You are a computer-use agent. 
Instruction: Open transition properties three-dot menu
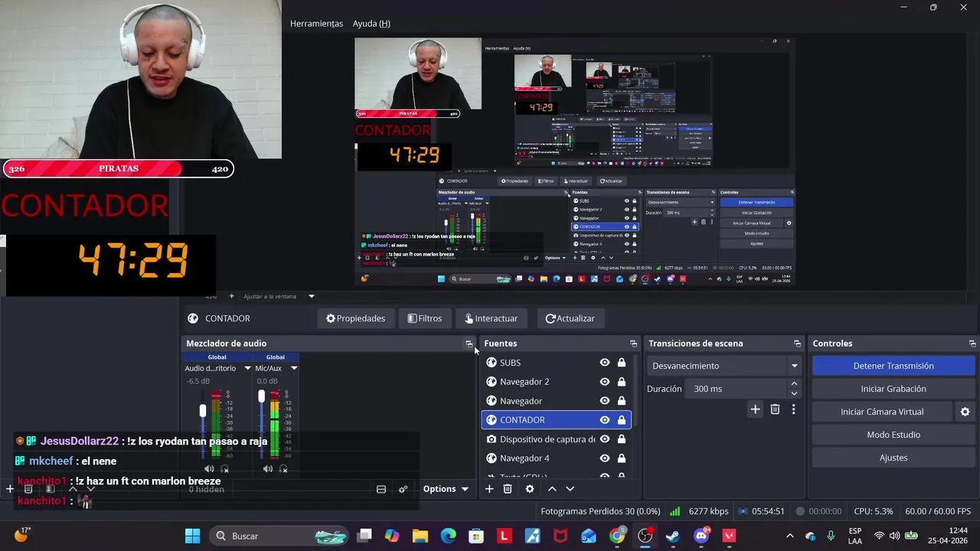tap(793, 409)
